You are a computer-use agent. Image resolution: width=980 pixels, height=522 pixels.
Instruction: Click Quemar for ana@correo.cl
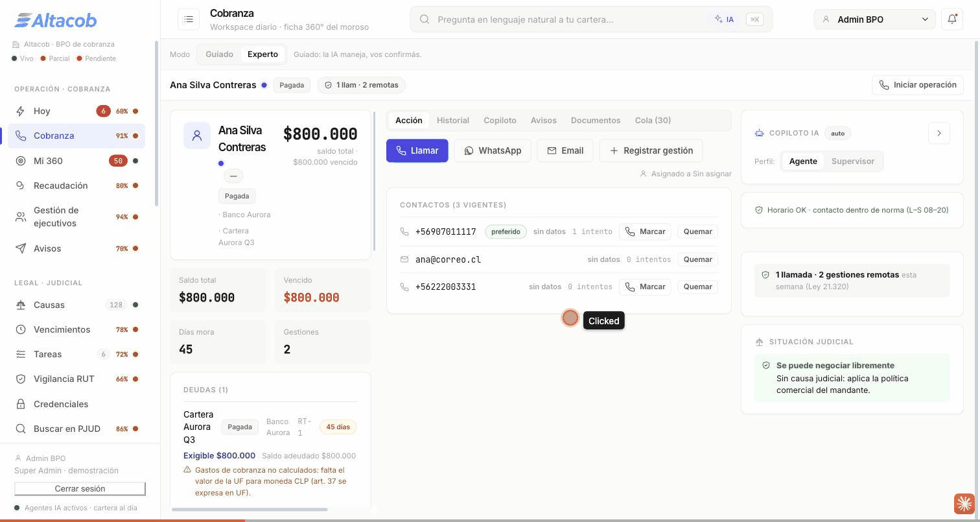(698, 259)
